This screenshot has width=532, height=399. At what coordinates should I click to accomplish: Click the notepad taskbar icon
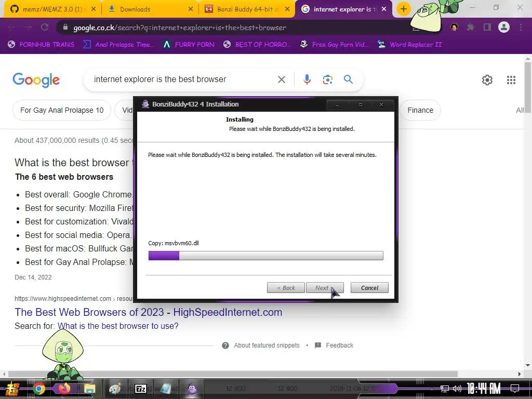(166, 389)
